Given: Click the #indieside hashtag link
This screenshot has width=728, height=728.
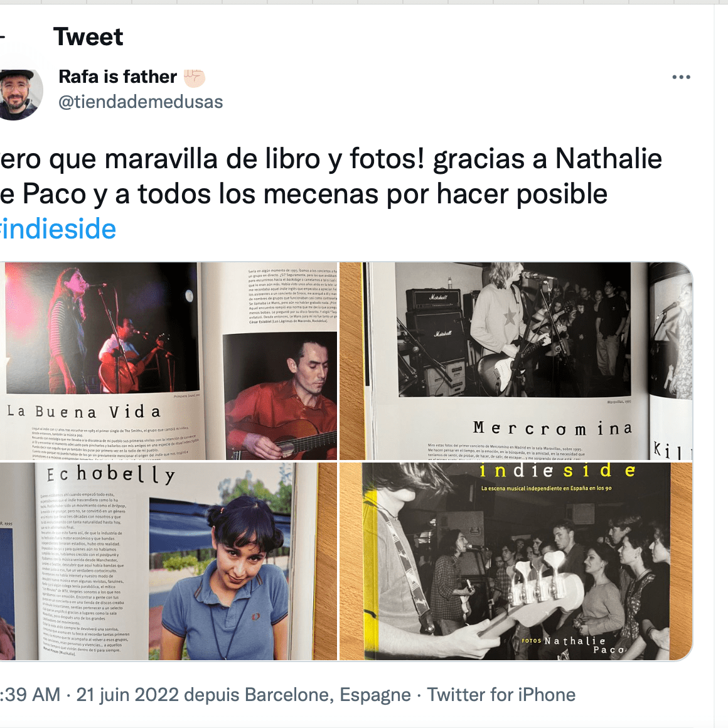Looking at the screenshot, I should [x=58, y=229].
